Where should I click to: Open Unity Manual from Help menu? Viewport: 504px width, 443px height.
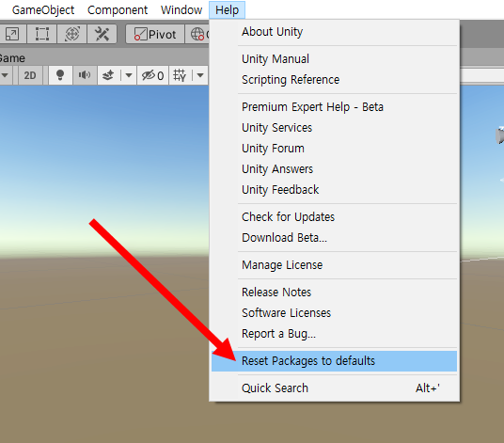click(334, 59)
